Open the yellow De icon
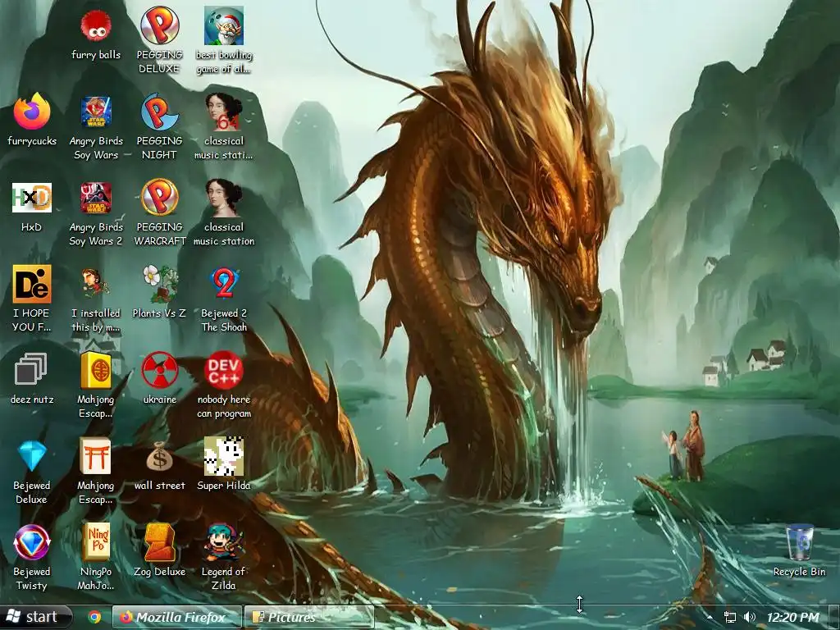 click(32, 284)
